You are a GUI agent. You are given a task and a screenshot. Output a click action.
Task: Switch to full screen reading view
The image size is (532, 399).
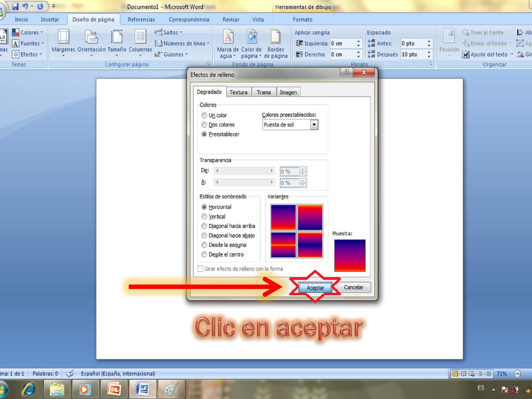pyautogui.click(x=463, y=374)
